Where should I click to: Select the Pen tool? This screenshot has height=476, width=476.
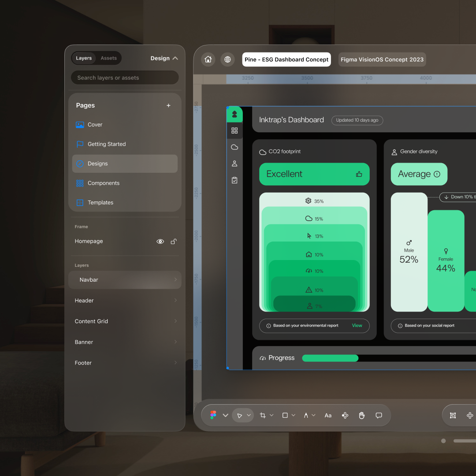306,415
